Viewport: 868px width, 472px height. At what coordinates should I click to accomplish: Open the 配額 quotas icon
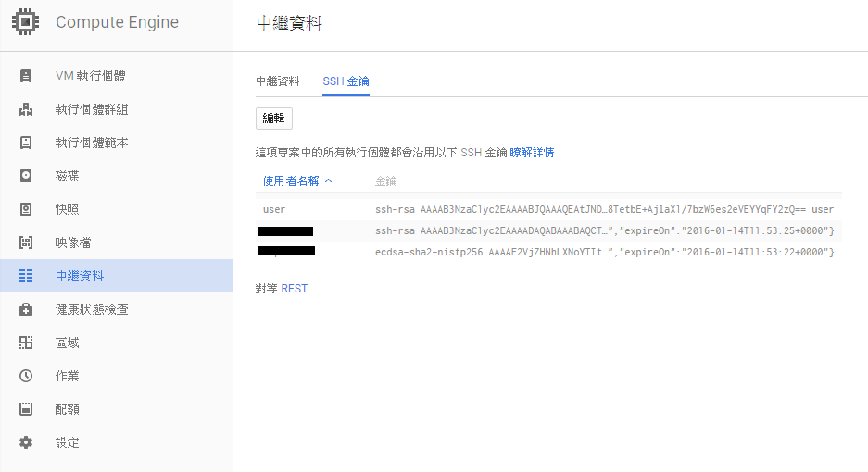click(x=26, y=409)
